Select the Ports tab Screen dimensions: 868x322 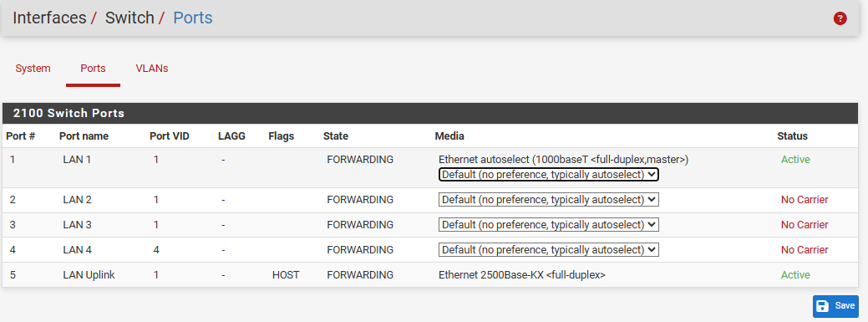click(x=93, y=69)
